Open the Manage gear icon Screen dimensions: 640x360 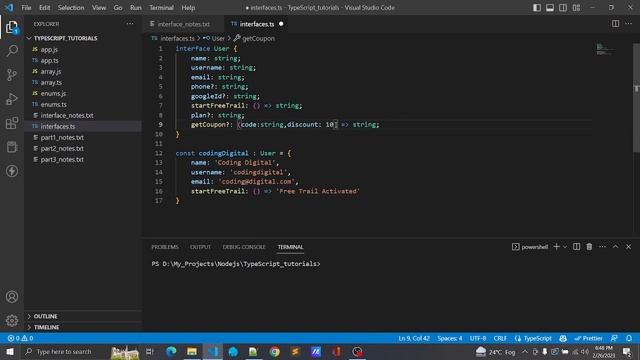tap(12, 320)
